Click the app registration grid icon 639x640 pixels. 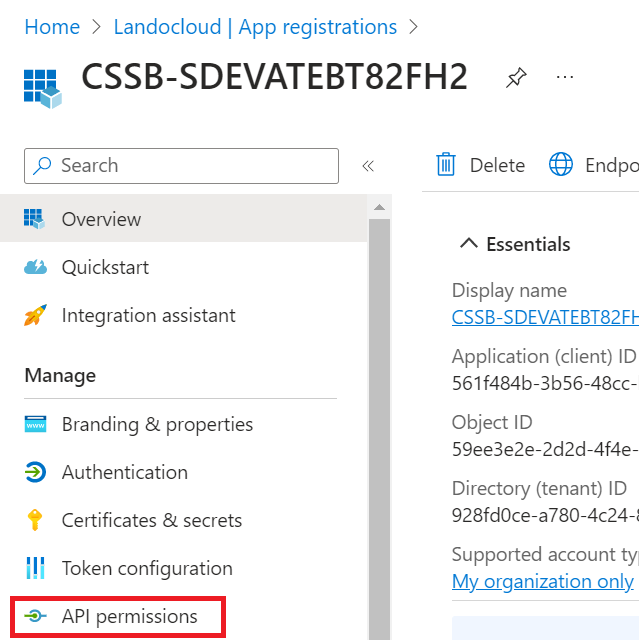(x=42, y=87)
